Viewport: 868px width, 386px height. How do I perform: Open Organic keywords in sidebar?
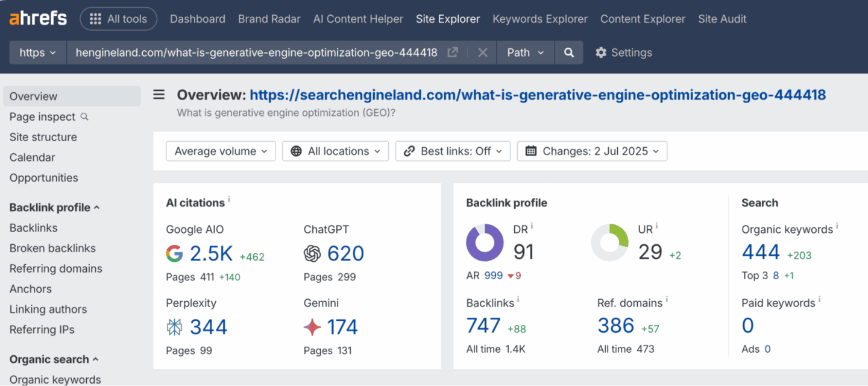pos(55,379)
